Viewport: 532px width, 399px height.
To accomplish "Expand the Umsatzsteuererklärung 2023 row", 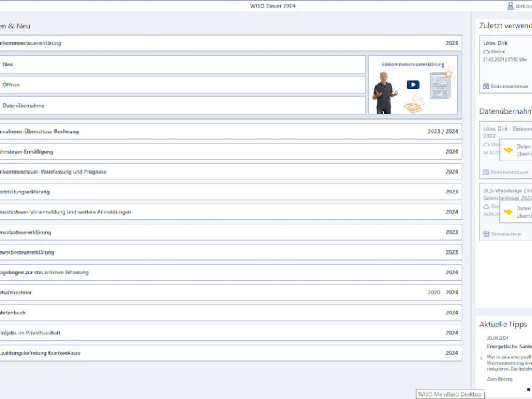I will click(231, 232).
